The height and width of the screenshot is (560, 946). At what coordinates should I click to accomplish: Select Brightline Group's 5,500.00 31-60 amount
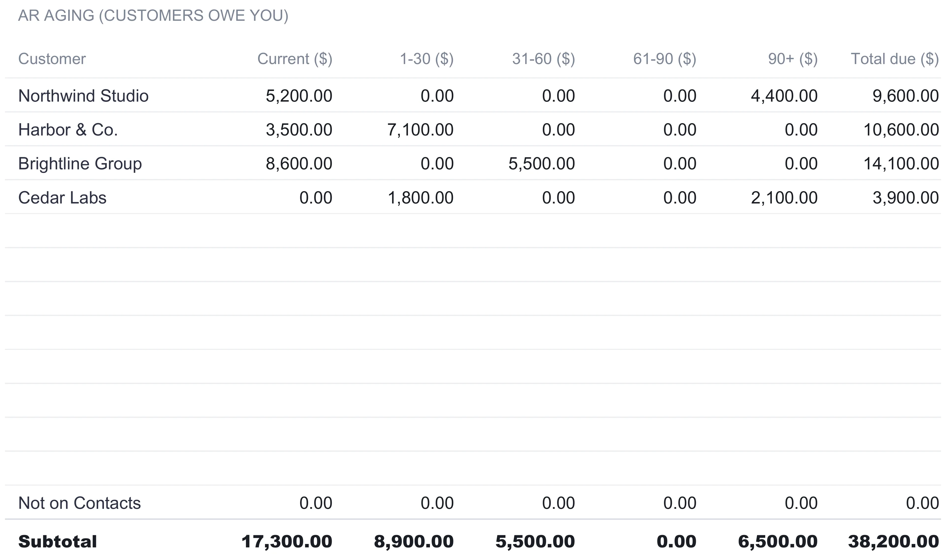tap(541, 164)
